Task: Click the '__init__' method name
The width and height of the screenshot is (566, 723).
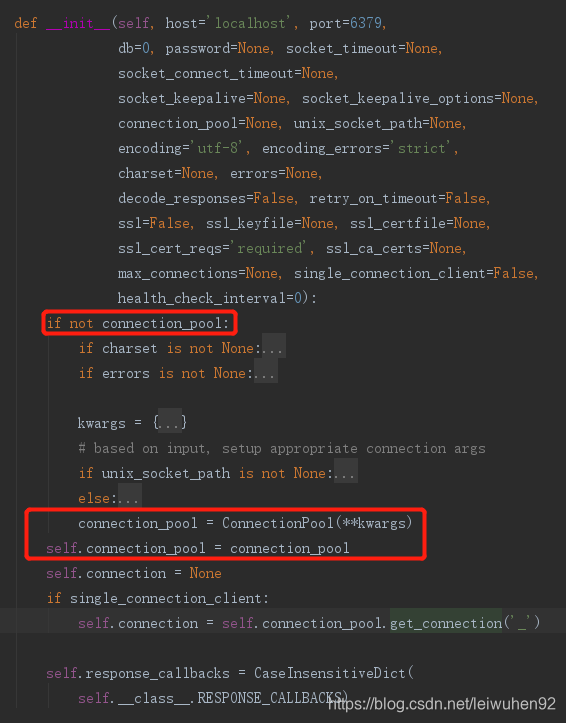Action: pos(78,23)
